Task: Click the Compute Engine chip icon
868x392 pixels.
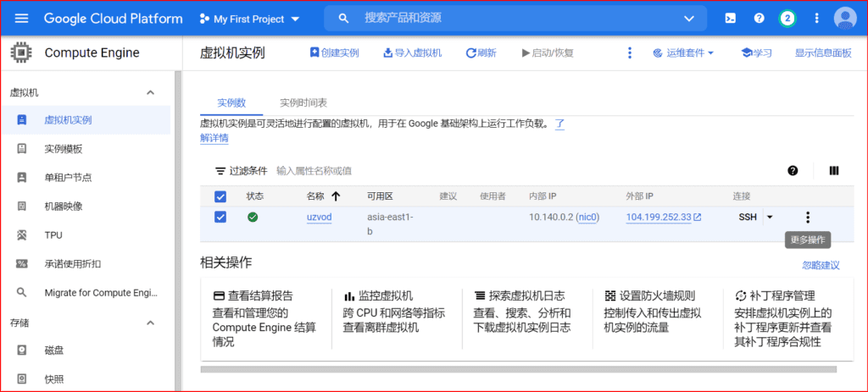Action: coord(21,52)
